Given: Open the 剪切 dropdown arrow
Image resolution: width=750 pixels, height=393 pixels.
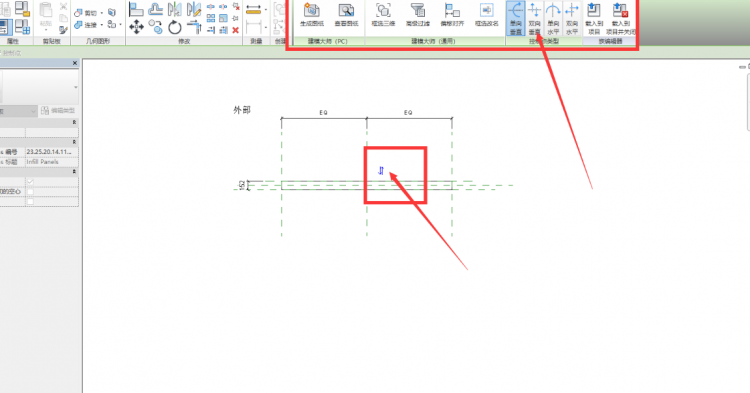Looking at the screenshot, I should (102, 13).
